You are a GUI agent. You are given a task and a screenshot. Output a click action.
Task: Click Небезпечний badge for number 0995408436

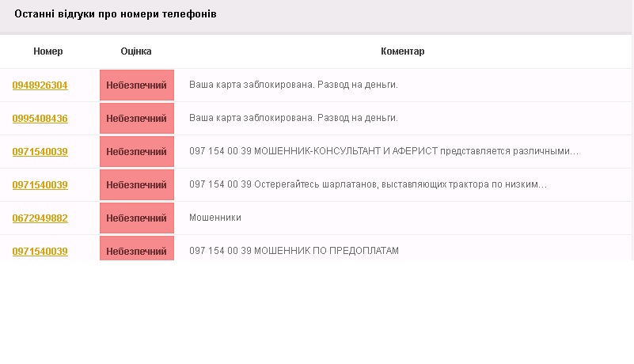tap(136, 119)
